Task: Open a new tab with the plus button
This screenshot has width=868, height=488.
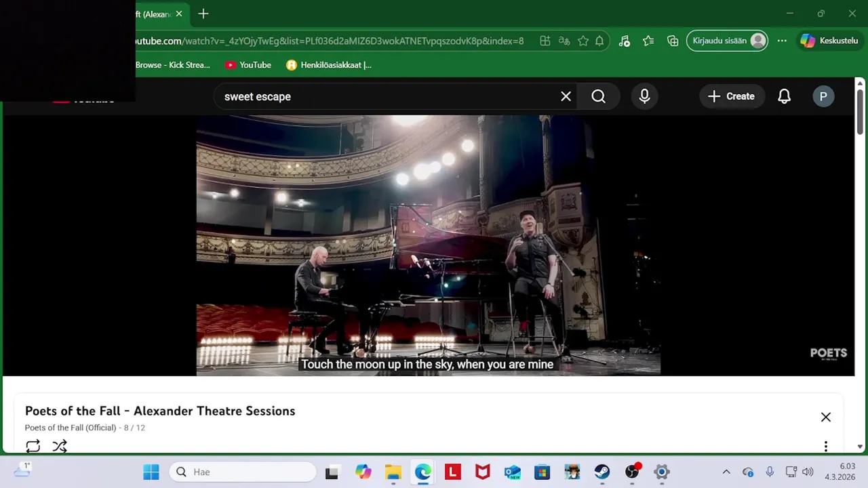Action: click(203, 14)
